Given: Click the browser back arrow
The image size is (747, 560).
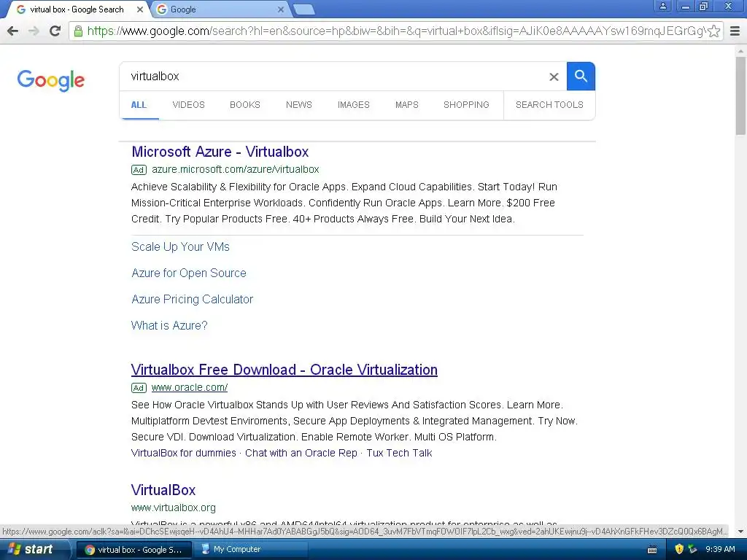Looking at the screenshot, I should click(13, 31).
